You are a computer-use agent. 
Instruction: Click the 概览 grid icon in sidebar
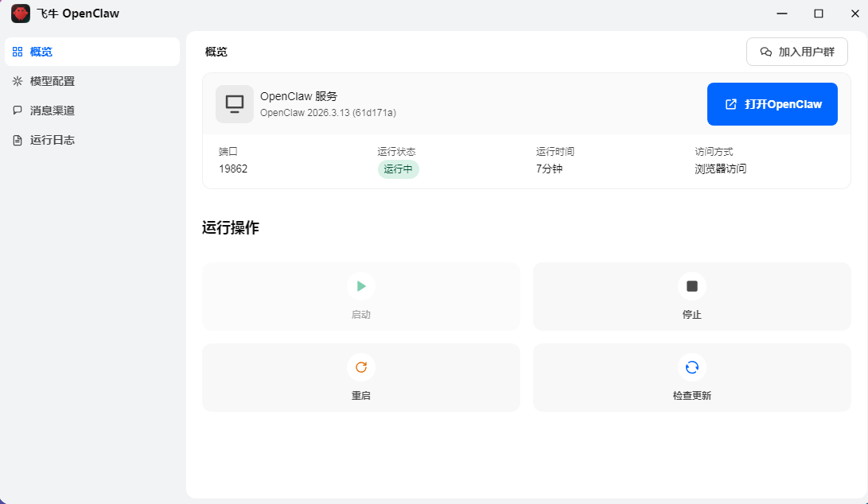[18, 52]
